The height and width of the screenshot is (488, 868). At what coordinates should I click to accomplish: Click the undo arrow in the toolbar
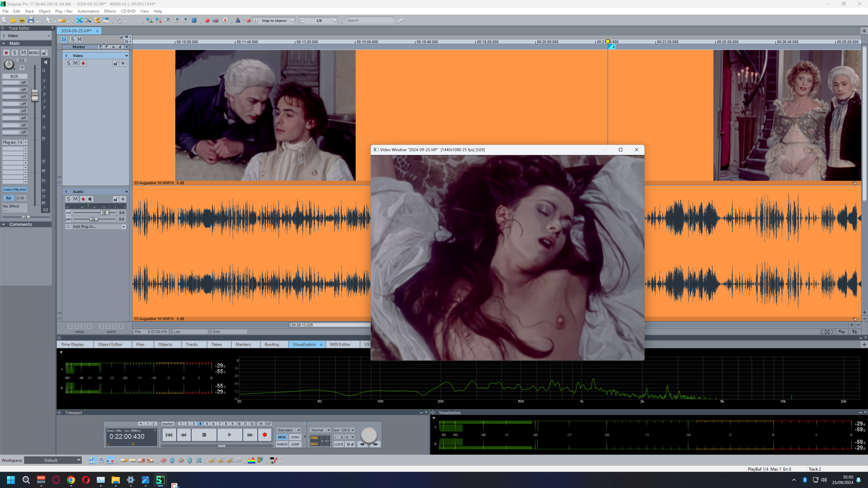point(119,20)
